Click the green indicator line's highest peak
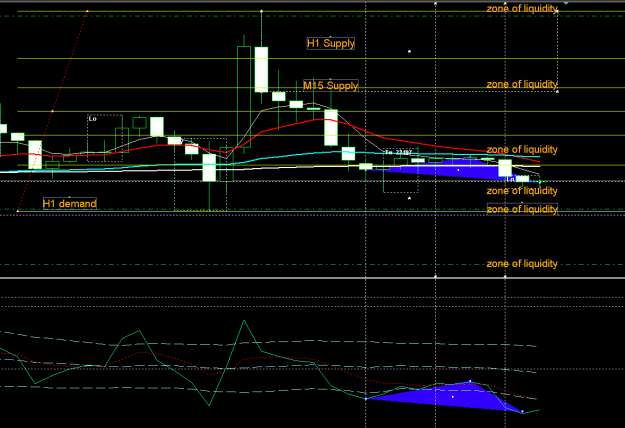This screenshot has height=428, width=625. click(x=244, y=321)
